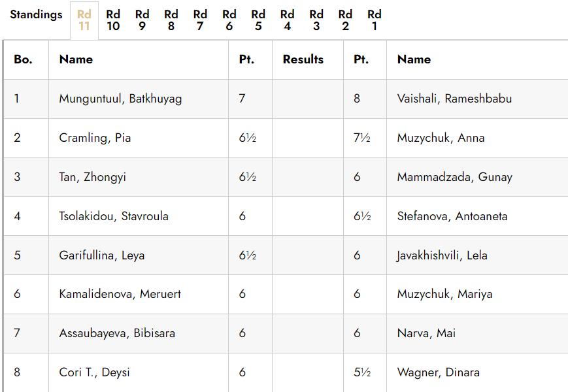Show the Rd 2 tab

pyautogui.click(x=345, y=20)
